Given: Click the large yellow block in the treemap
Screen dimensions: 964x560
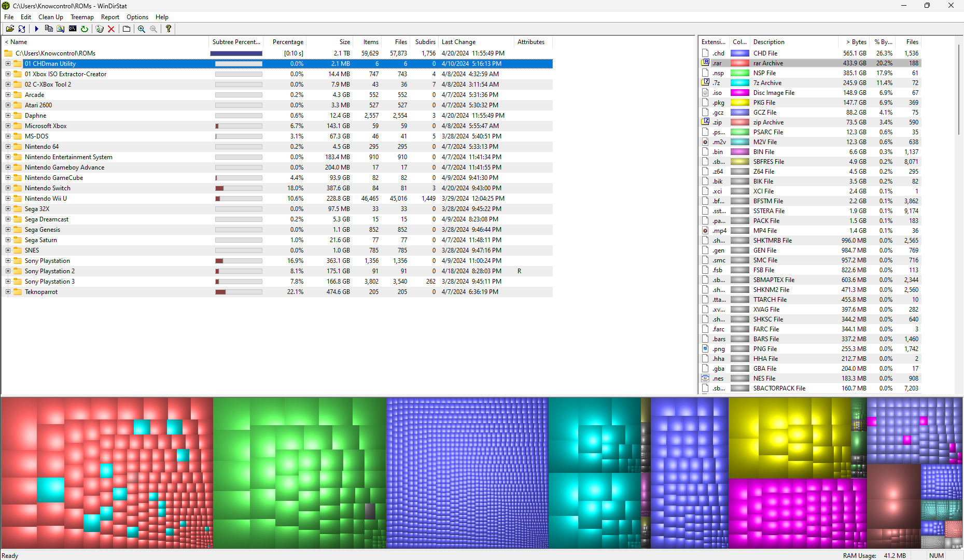Looking at the screenshot, I should pos(789,438).
